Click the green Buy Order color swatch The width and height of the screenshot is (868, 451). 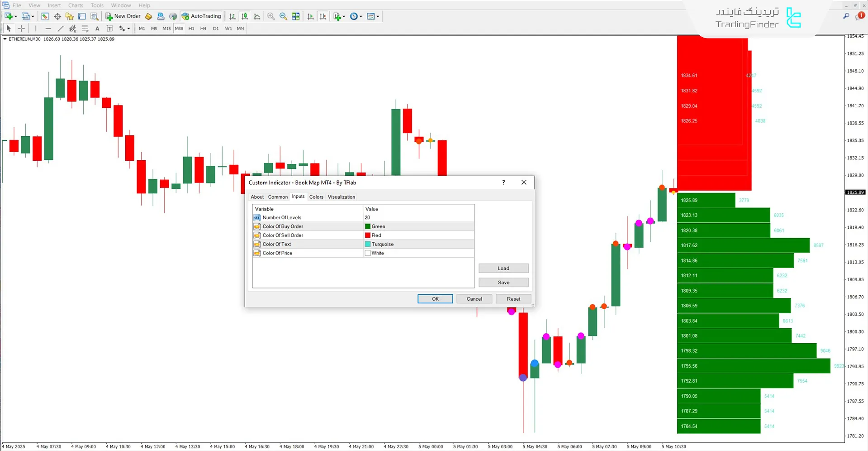[368, 226]
